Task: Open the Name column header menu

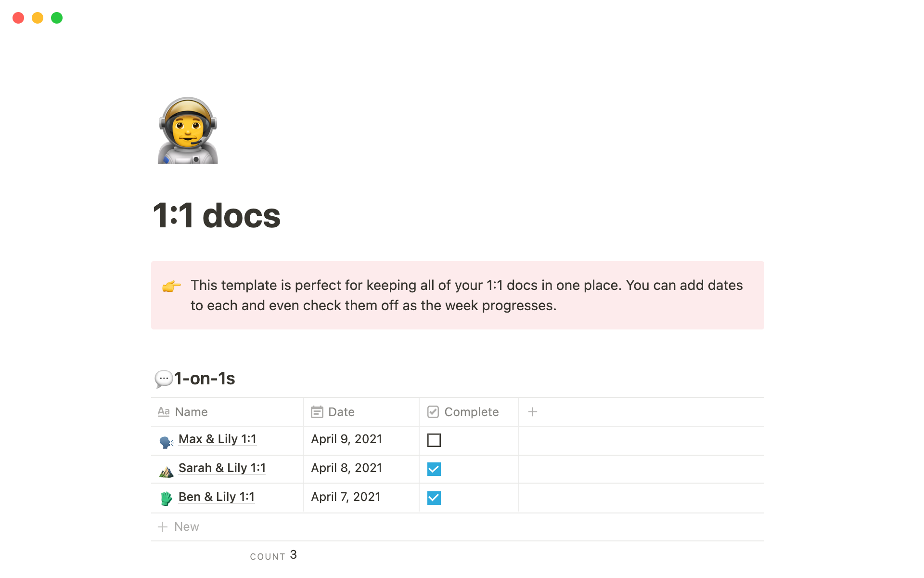Action: tap(191, 412)
